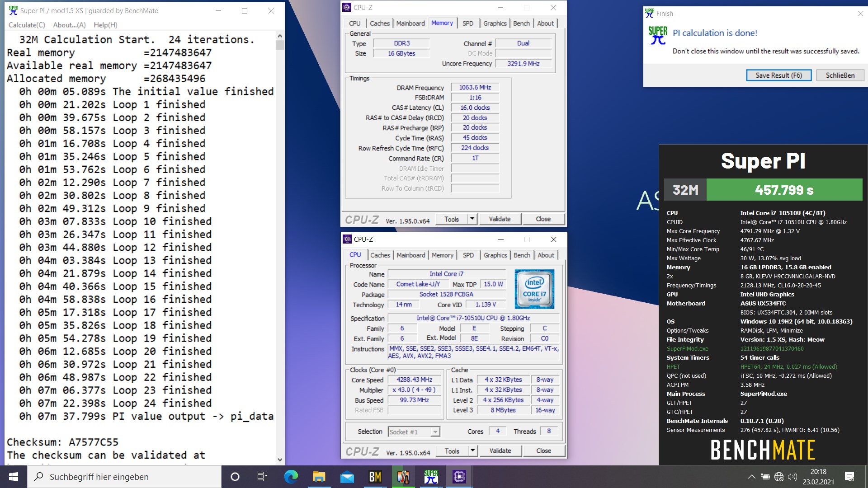The image size is (868, 488).
Task: Click Super PI title bar app icon
Action: (x=14, y=10)
